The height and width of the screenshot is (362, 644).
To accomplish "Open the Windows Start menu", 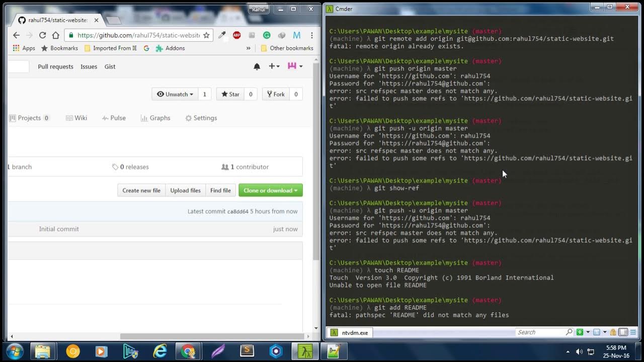I will (x=14, y=351).
